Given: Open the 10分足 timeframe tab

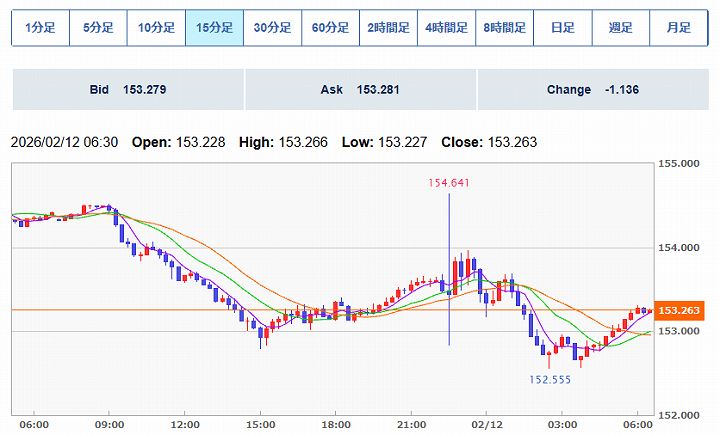Looking at the screenshot, I should pos(156,28).
